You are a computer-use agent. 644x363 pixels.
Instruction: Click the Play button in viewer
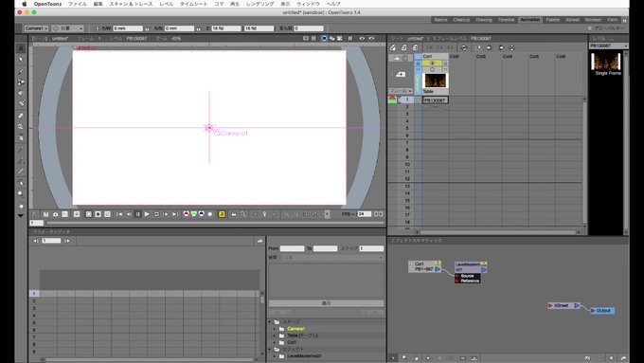coord(147,214)
